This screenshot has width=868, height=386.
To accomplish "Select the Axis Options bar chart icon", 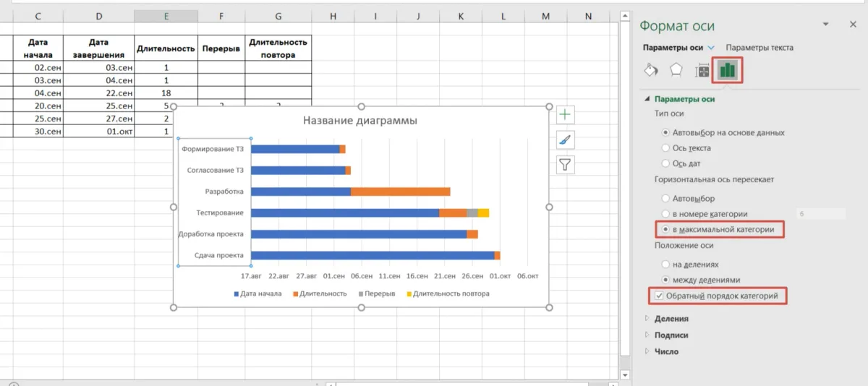I will [727, 70].
